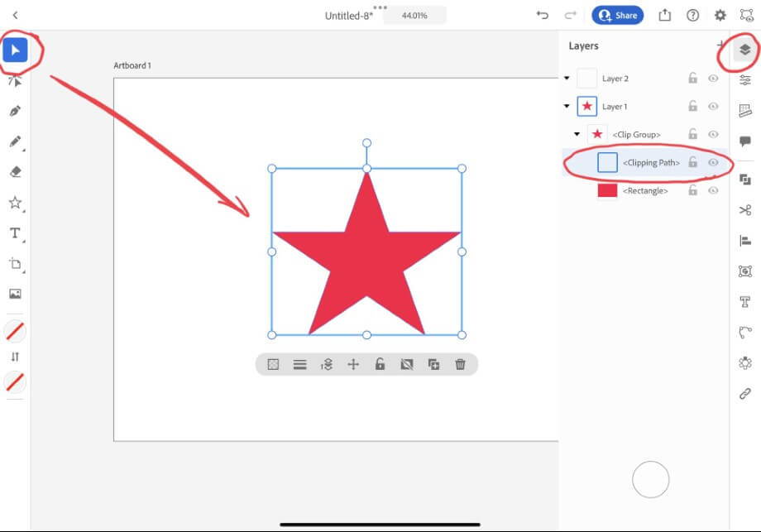Select the <Rectangle> row
The height and width of the screenshot is (532, 761).
[x=645, y=191]
